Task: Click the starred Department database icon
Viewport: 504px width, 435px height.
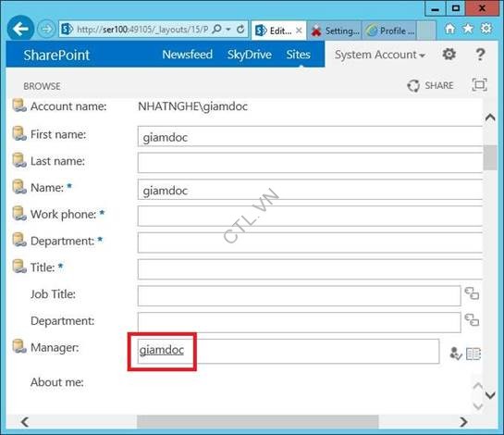Action: coord(19,240)
